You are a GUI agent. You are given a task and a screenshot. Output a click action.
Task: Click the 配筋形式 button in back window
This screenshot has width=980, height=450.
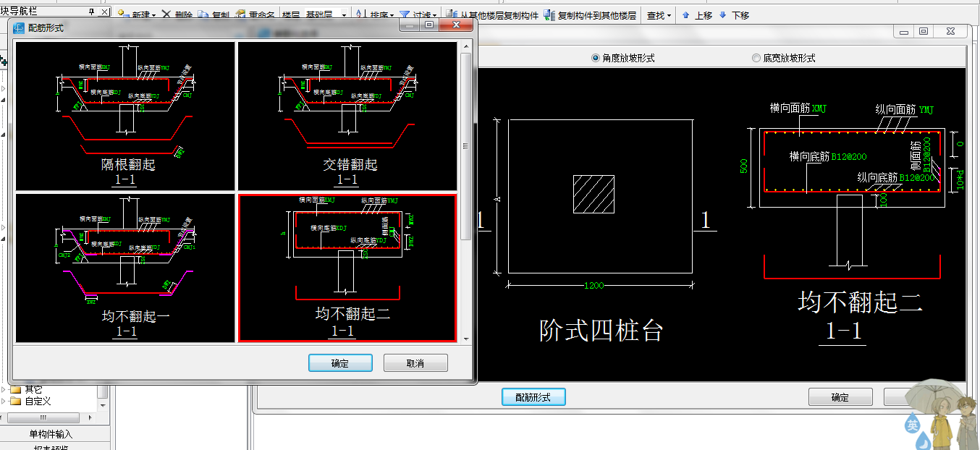(533, 397)
